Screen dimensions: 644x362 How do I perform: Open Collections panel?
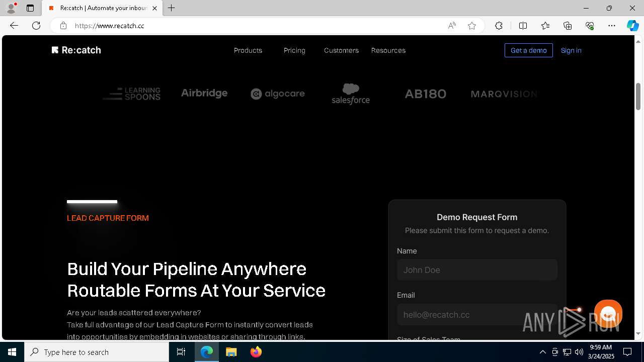click(x=568, y=26)
